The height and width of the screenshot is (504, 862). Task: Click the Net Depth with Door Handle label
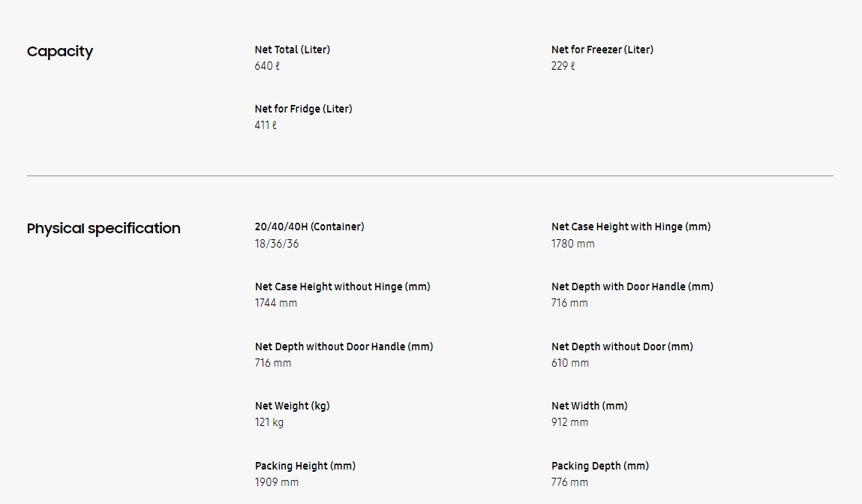(x=632, y=286)
